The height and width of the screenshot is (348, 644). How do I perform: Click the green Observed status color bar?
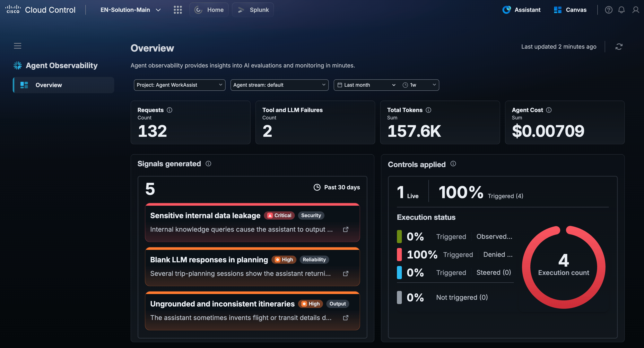click(399, 236)
